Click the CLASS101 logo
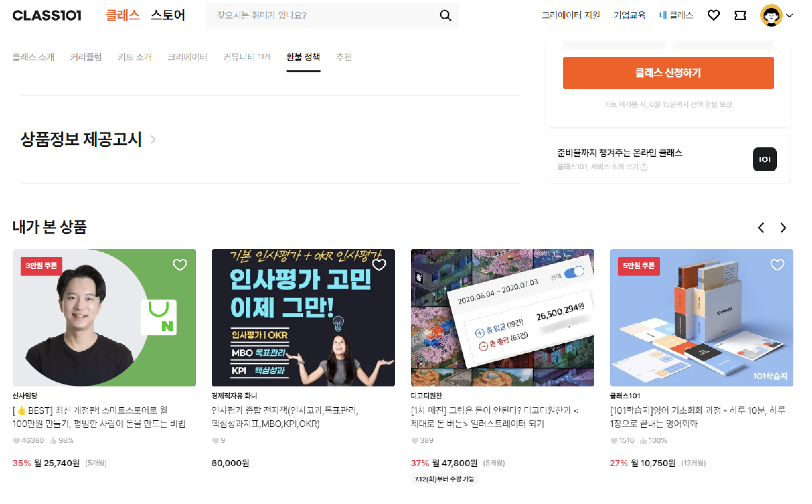 coord(47,15)
